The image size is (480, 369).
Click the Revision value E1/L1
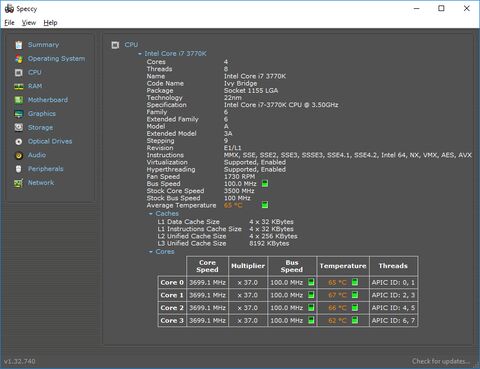point(232,148)
